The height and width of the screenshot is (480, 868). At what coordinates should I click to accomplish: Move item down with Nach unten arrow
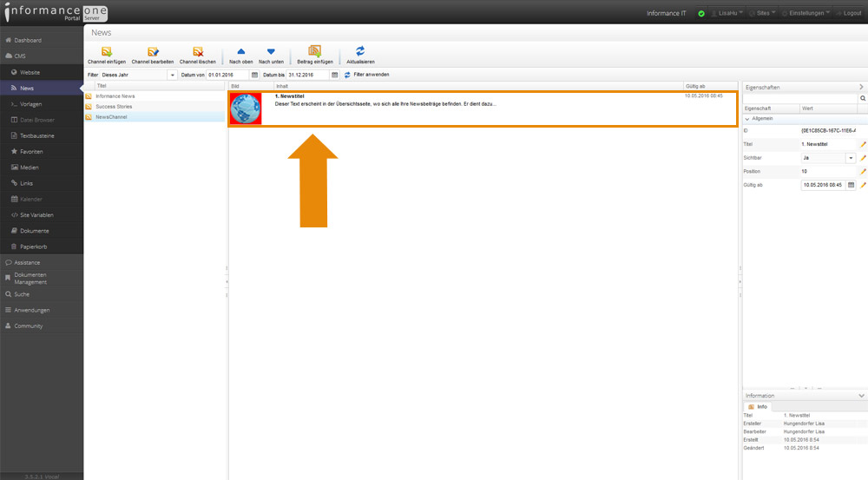point(271,52)
